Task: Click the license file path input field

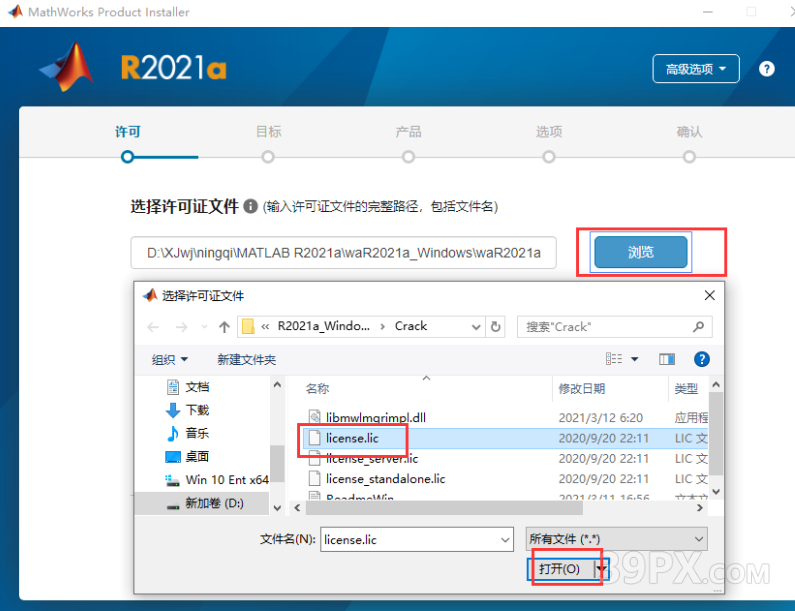Action: [x=344, y=253]
